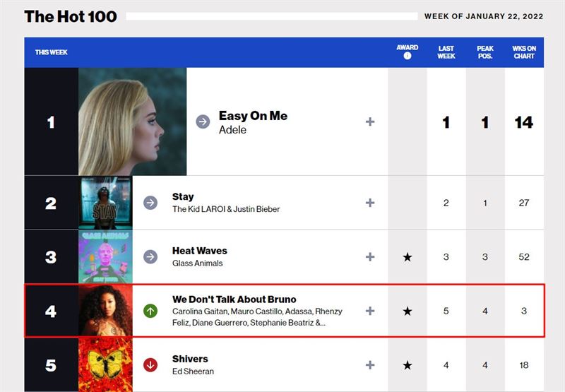Image resolution: width=565 pixels, height=392 pixels.
Task: Open the Adele album cover thumbnail
Action: click(132, 121)
